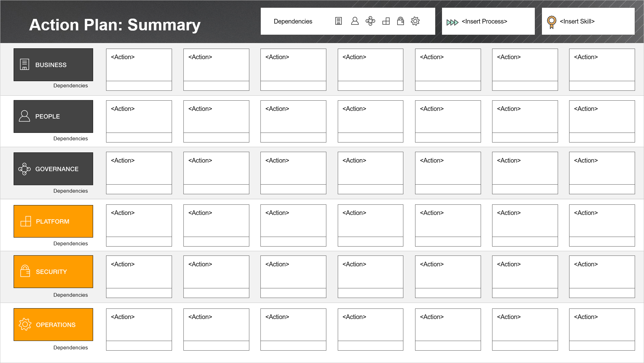Select the orange PLATFORM category block
The width and height of the screenshot is (644, 363).
[x=53, y=221]
